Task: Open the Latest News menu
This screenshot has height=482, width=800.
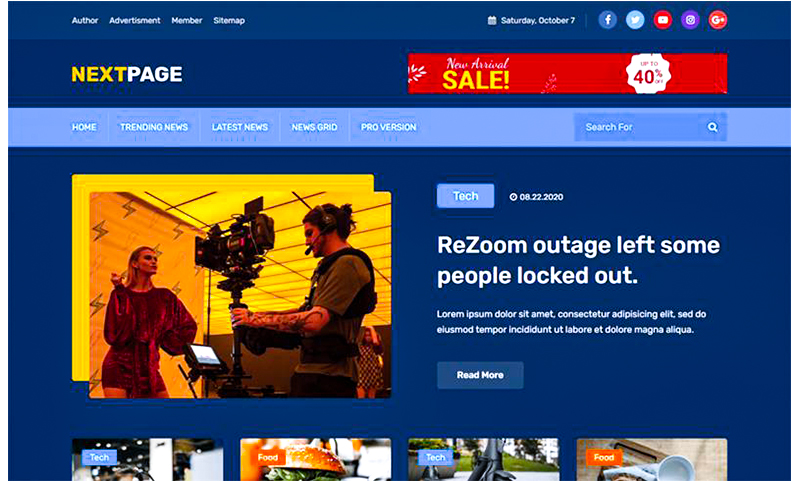Action: click(240, 127)
